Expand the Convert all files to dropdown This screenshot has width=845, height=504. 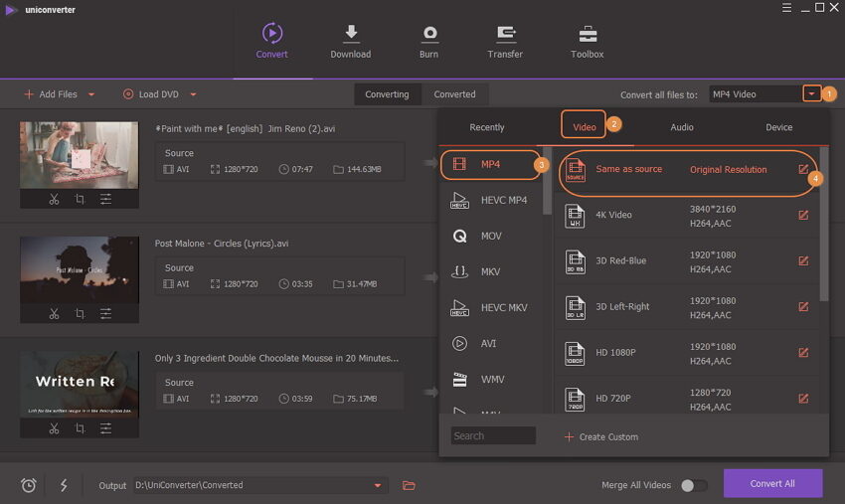(812, 94)
